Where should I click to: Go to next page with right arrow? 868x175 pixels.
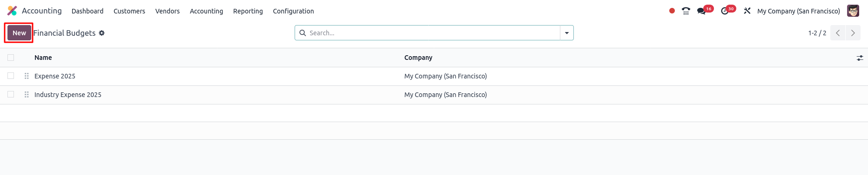click(853, 33)
